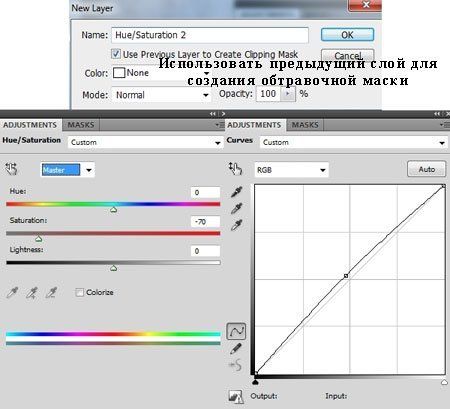The width and height of the screenshot is (450, 409).
Task: Click the white point input slider under curve
Action: (x=444, y=382)
